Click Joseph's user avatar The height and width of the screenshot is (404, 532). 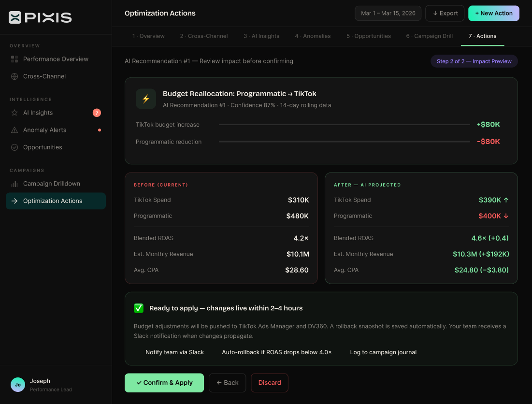tap(18, 385)
